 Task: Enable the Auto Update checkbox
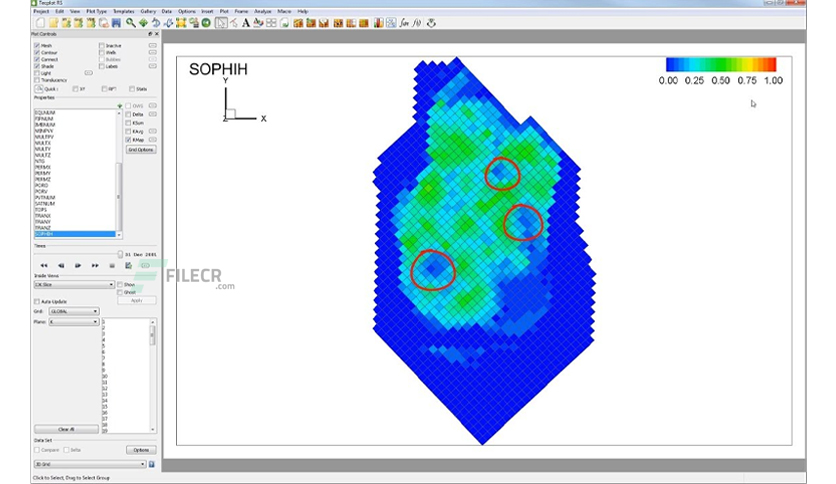coord(37,302)
